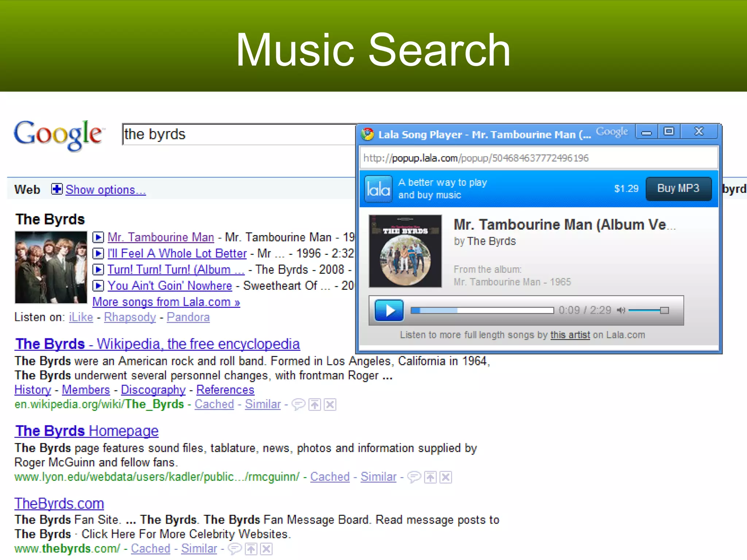Open Similar link for thebyrds.com result
The height and width of the screenshot is (560, 747).
pyautogui.click(x=199, y=549)
